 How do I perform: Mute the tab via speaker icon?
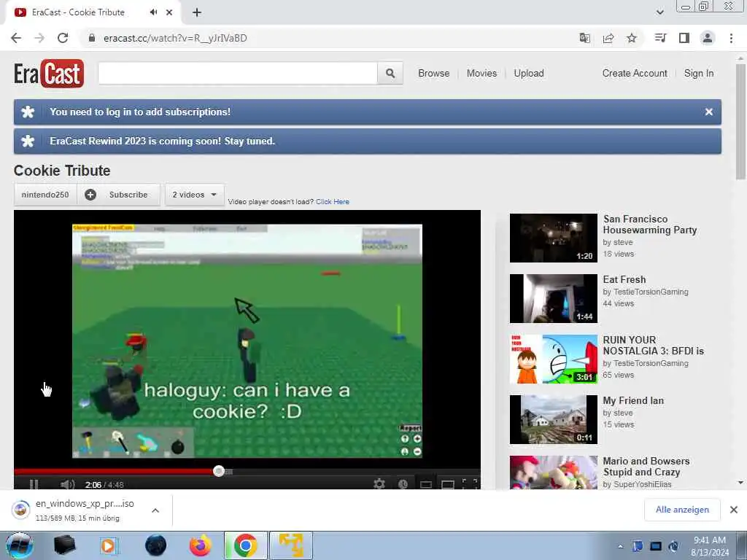coord(153,12)
